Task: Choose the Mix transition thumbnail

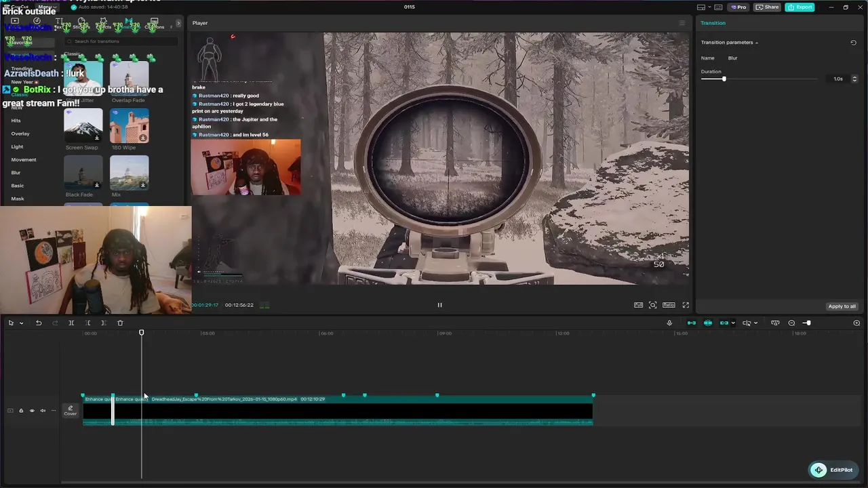Action: coord(129,173)
